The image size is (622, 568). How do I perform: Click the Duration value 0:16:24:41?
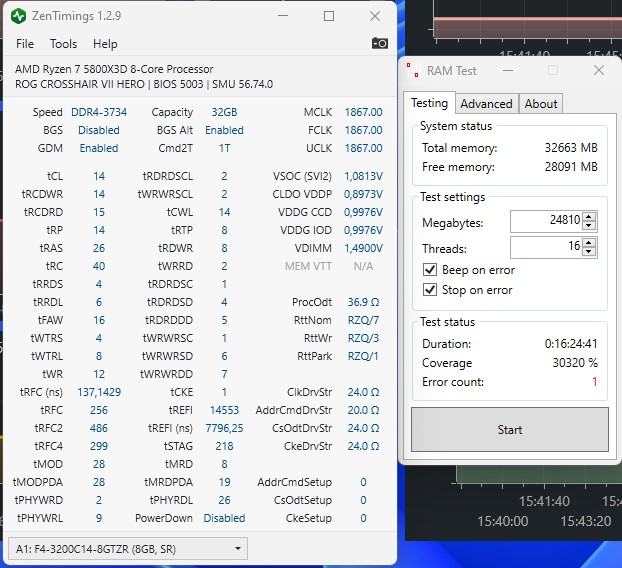(571, 343)
